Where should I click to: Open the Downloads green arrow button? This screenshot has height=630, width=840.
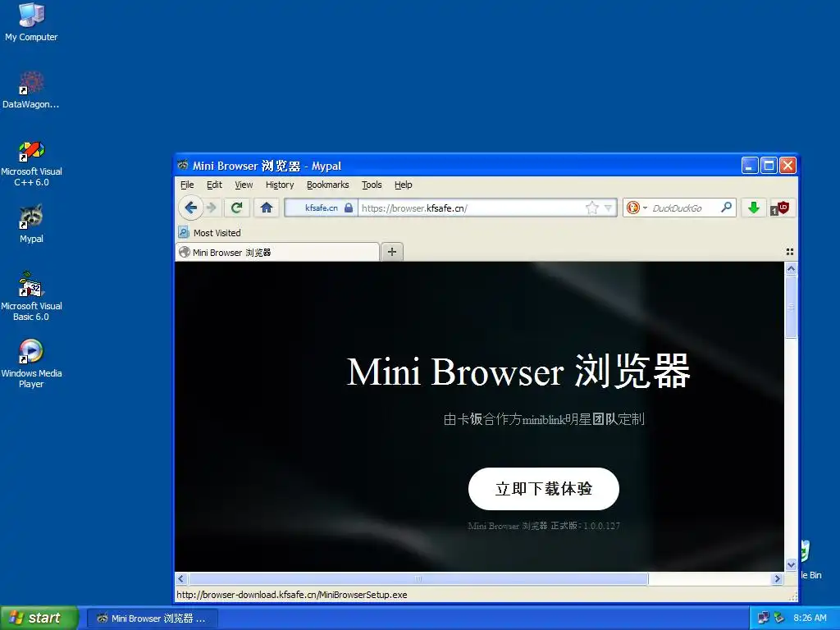[754, 208]
